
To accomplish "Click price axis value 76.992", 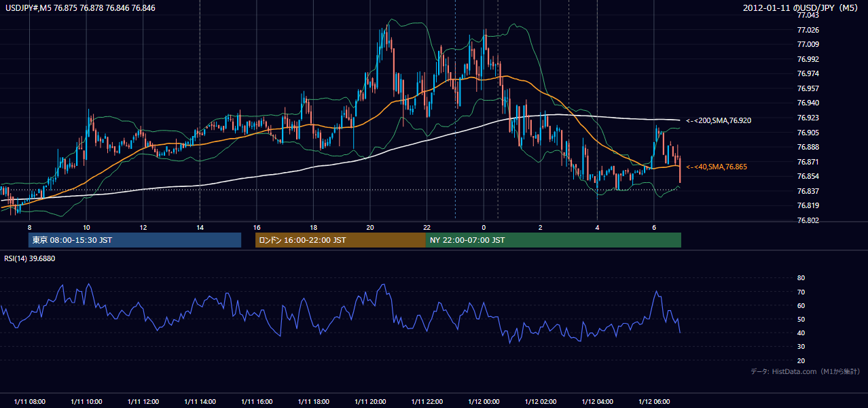I will coord(807,59).
